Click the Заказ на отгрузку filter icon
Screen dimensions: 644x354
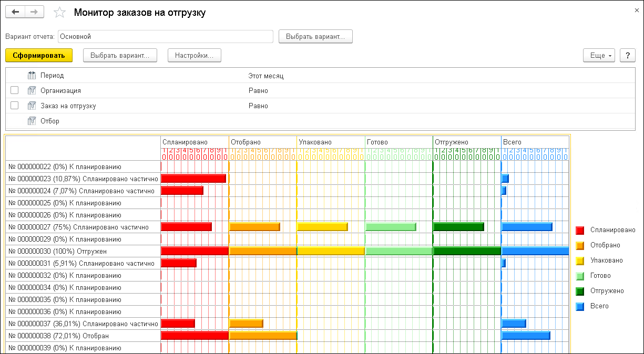(x=32, y=106)
